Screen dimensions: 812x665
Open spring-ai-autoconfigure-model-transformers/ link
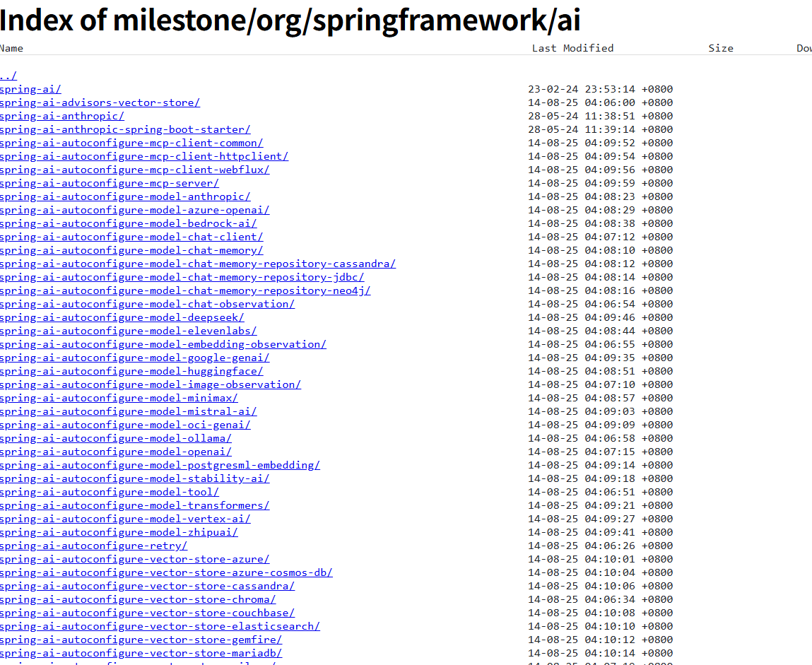135,507
